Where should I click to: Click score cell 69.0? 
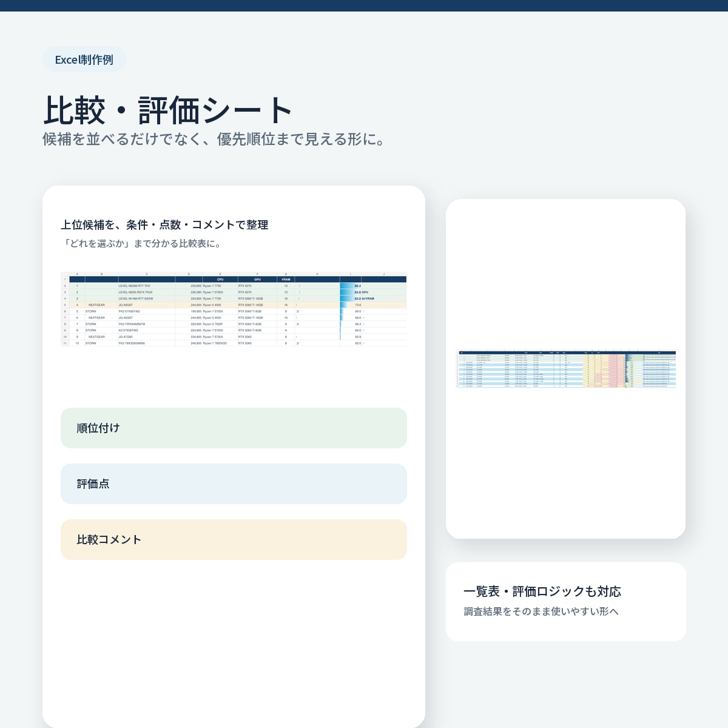[358, 311]
